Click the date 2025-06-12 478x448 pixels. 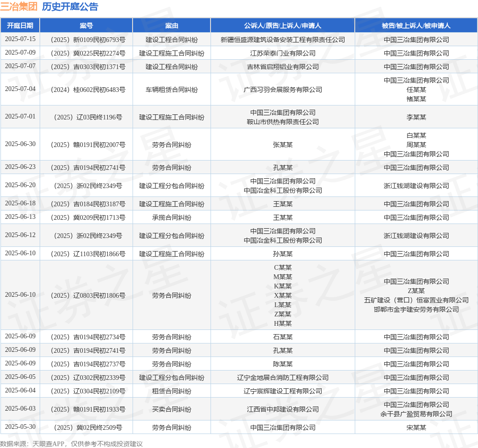pyautogui.click(x=20, y=235)
